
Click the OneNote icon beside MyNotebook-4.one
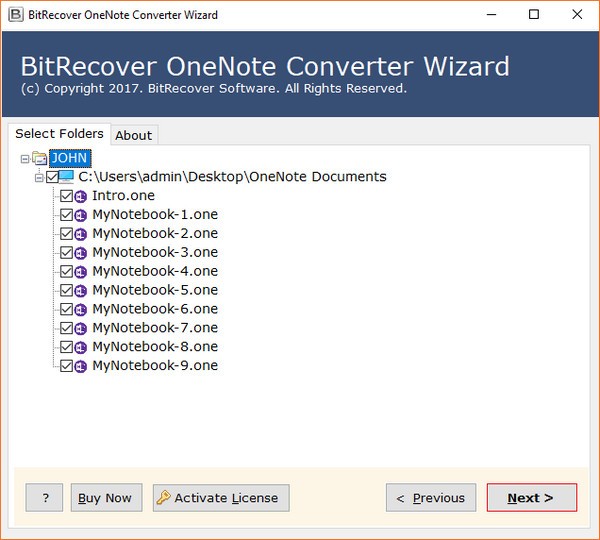coord(80,272)
